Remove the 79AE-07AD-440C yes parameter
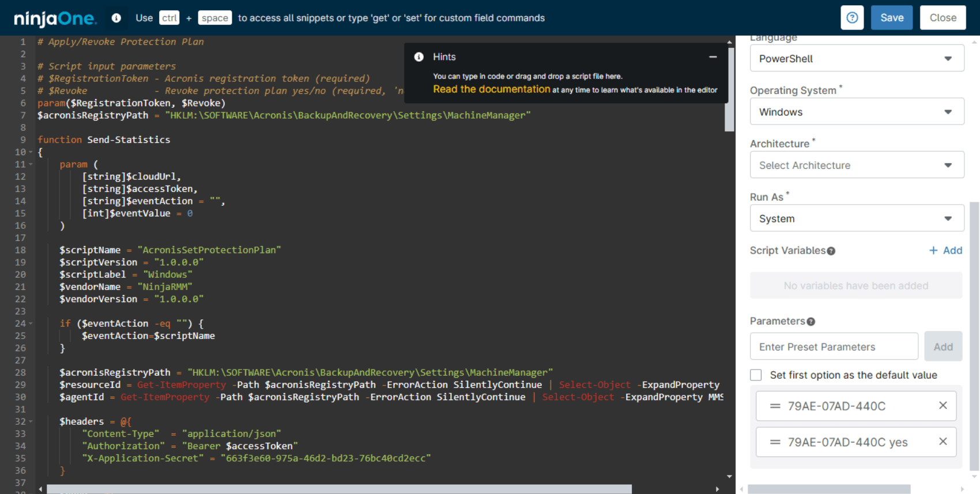Image resolution: width=980 pixels, height=494 pixels. tap(943, 442)
